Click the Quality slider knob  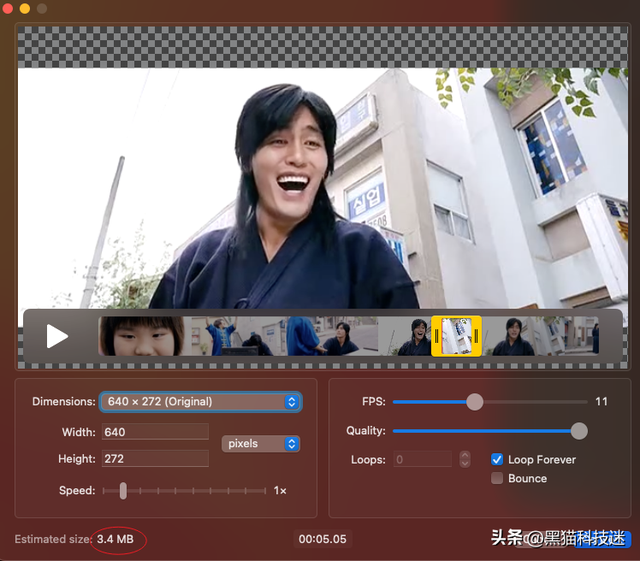click(578, 431)
